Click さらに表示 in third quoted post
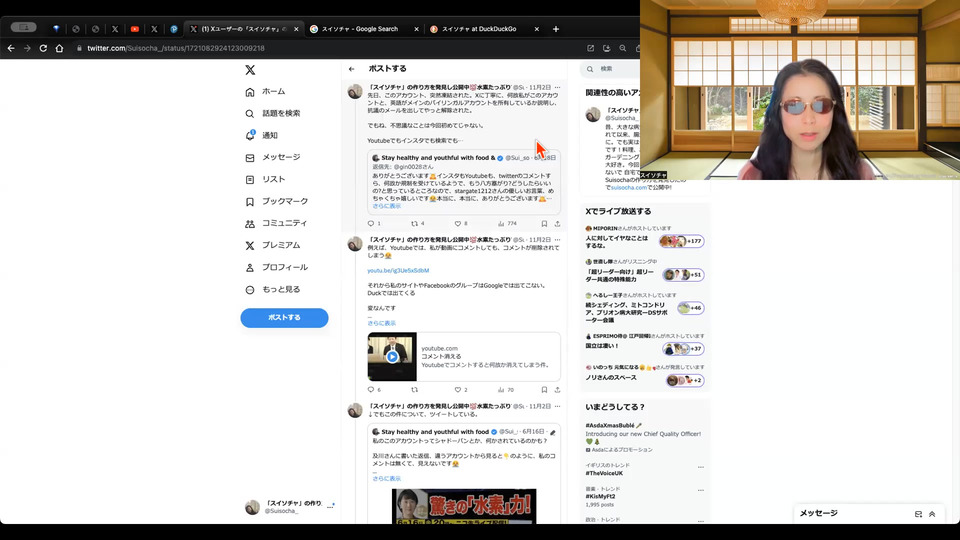 click(386, 479)
